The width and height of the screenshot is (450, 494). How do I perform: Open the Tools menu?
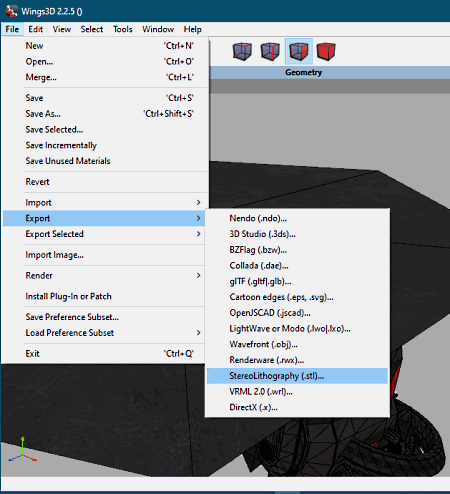[x=123, y=29]
